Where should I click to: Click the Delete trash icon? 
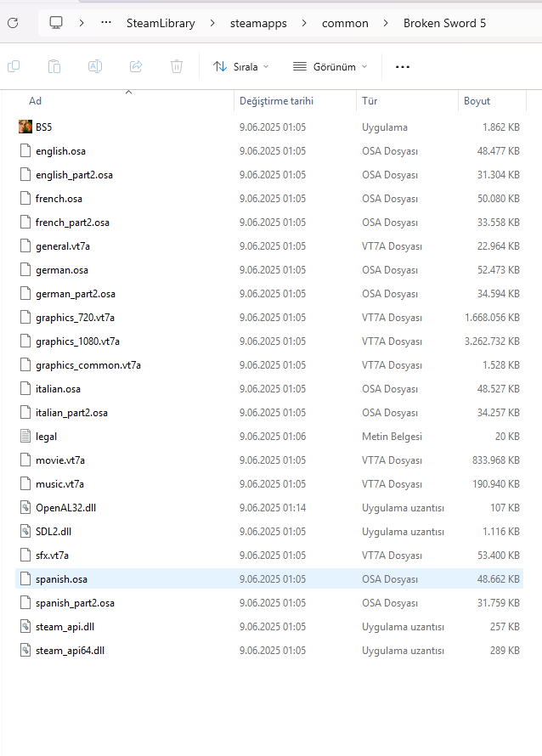click(x=177, y=66)
